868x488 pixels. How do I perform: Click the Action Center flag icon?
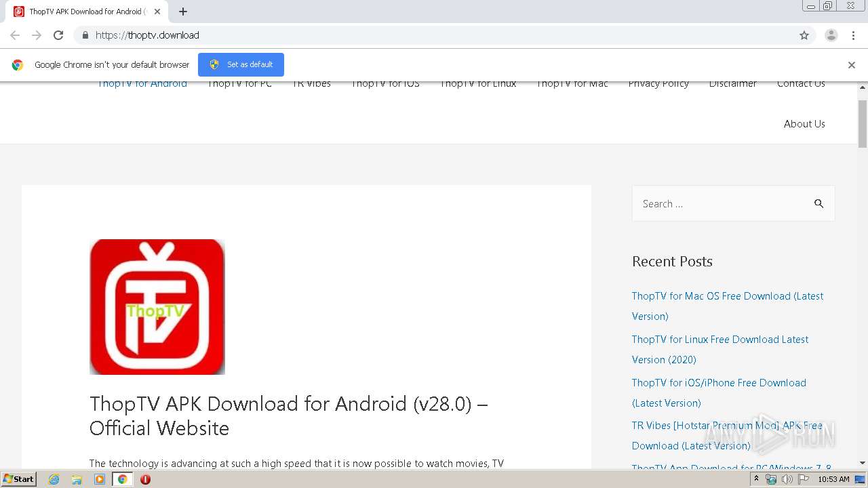(x=804, y=479)
